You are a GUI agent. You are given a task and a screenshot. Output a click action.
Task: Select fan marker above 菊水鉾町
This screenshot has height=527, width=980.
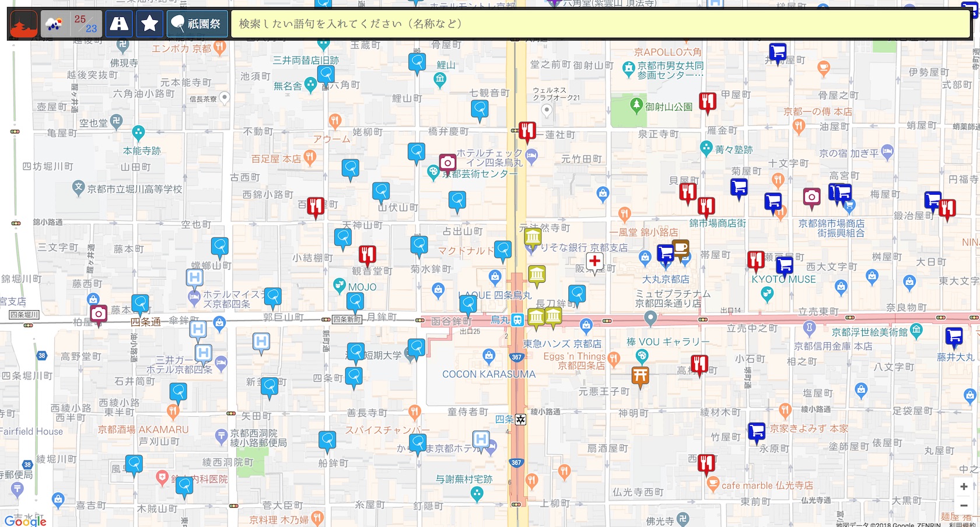419,245
